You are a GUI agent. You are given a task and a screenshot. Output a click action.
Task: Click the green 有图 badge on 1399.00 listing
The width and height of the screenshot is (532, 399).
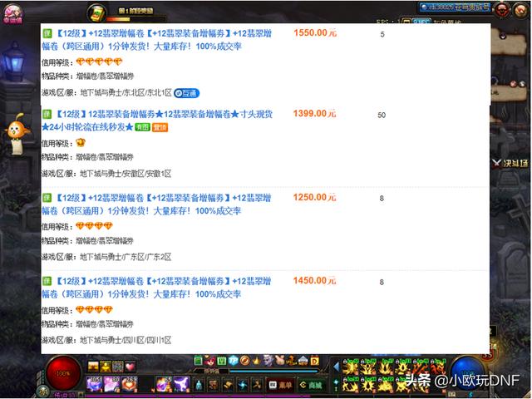[142, 127]
